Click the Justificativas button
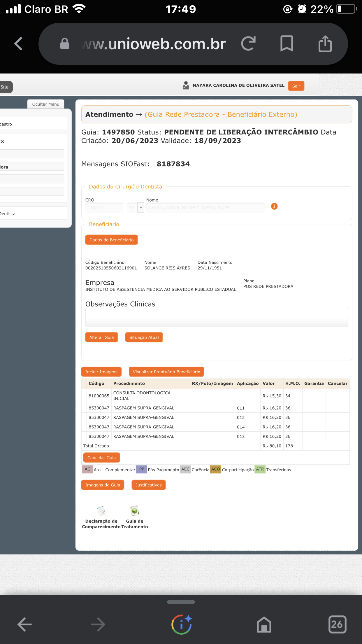The image size is (362, 644). [149, 485]
